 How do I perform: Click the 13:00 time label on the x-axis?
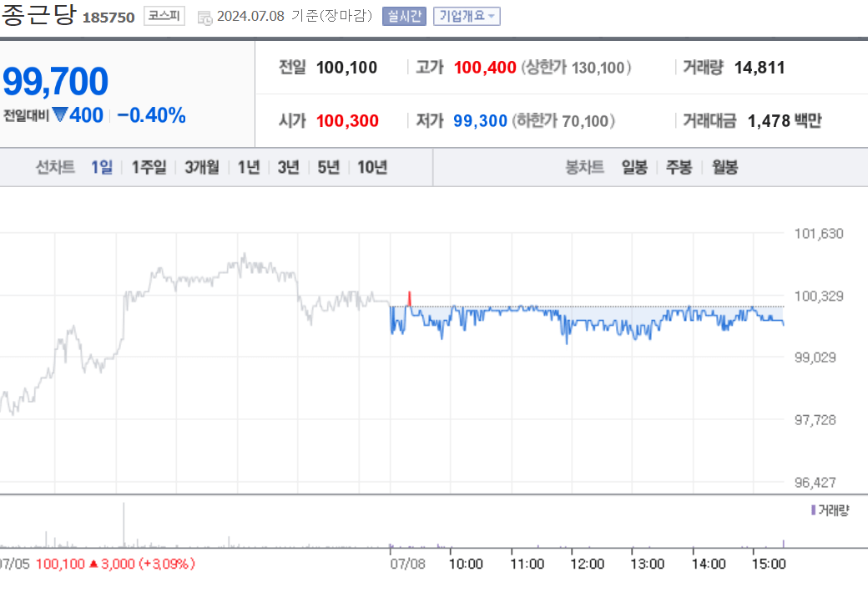pos(647,565)
